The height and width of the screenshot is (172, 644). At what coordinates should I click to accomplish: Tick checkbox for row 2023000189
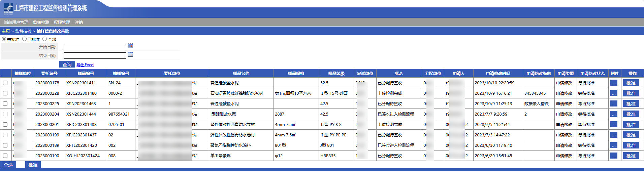pyautogui.click(x=5, y=145)
